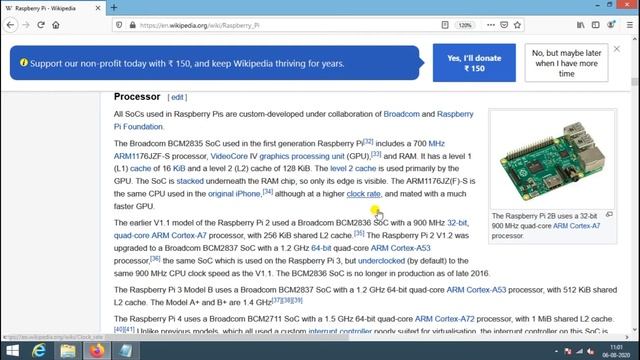This screenshot has height=360, width=640.
Task: Toggle reader view icon
Action: tap(445, 25)
